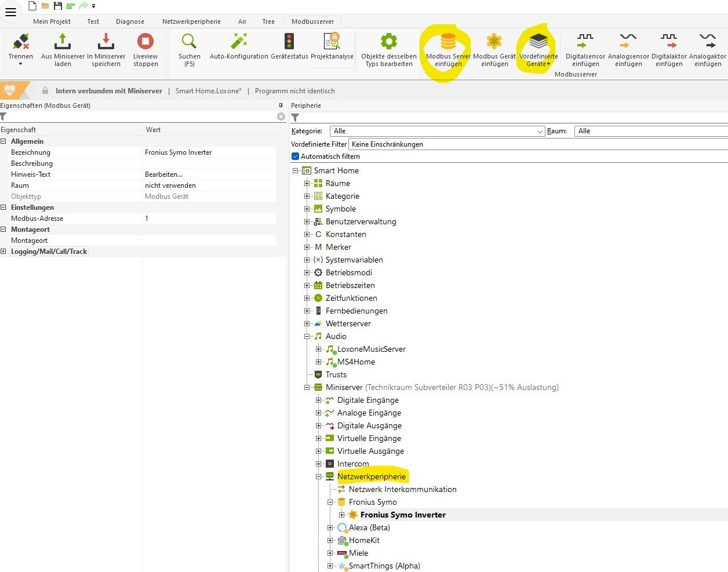The height and width of the screenshot is (572, 728).
Task: Click the heart status icon in status bar
Action: [x=10, y=90]
